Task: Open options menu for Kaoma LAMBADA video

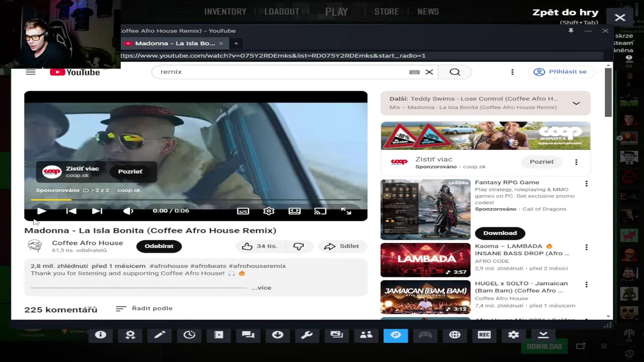Action: [x=586, y=247]
